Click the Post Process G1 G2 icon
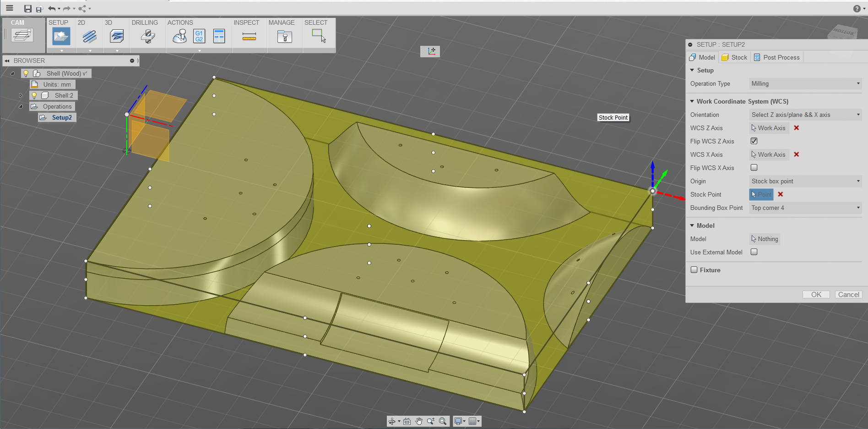The width and height of the screenshot is (868, 429). coord(199,36)
